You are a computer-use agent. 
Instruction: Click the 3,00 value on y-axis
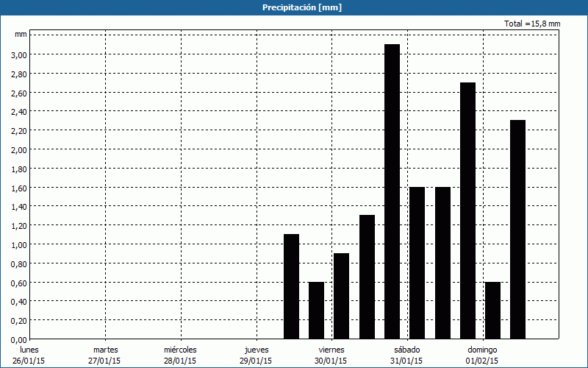tap(18, 54)
